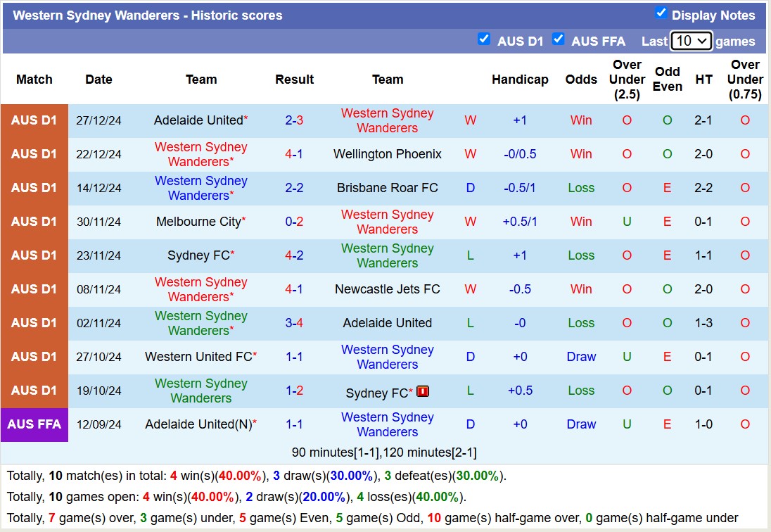Viewport: 771px width, 532px height.
Task: Open Newcastle Jets FC team page
Action: (x=388, y=289)
